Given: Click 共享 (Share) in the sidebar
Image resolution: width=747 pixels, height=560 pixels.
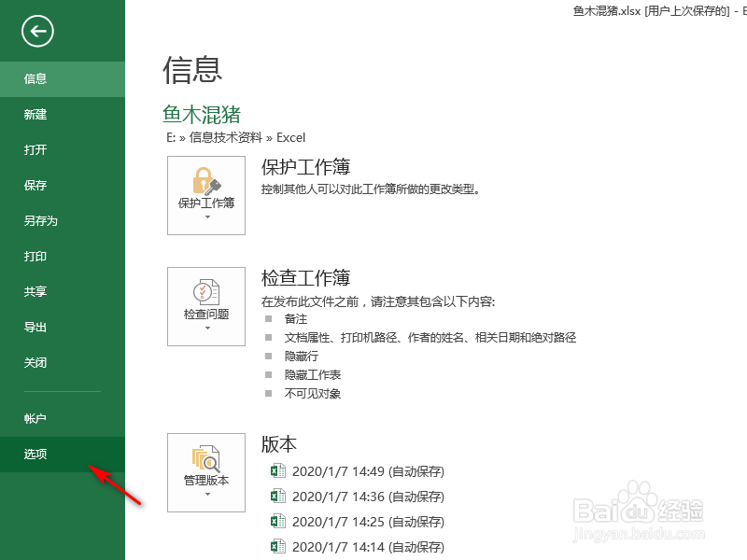Looking at the screenshot, I should 35,291.
